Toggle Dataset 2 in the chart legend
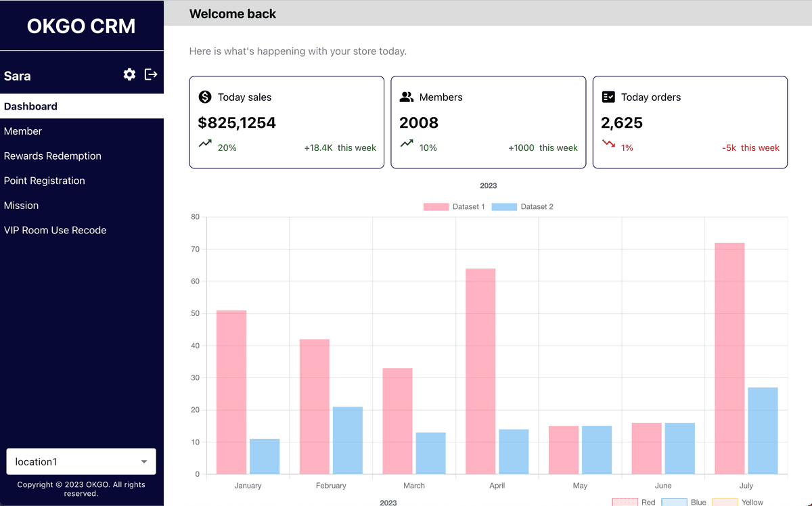812x506 pixels. tap(522, 207)
